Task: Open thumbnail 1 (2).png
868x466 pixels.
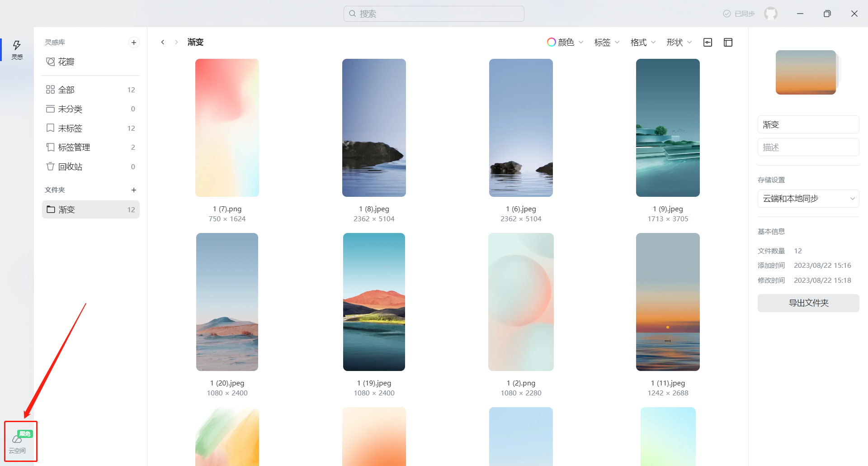Action: [521, 302]
